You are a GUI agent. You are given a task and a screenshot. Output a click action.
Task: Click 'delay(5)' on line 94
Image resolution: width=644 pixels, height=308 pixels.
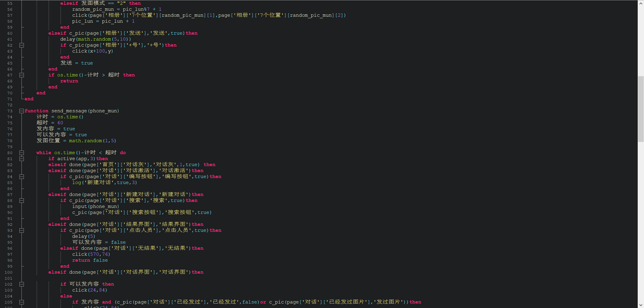pos(84,236)
